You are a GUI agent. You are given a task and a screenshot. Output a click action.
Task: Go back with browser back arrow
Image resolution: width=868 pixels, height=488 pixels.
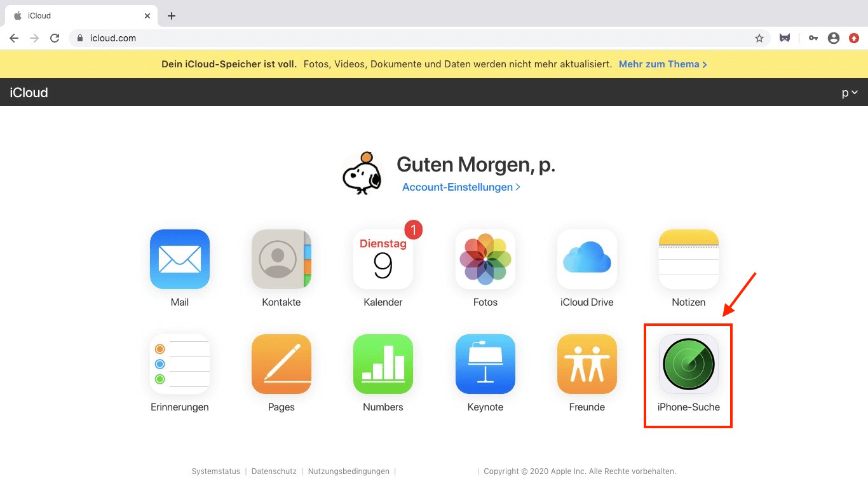(x=14, y=38)
